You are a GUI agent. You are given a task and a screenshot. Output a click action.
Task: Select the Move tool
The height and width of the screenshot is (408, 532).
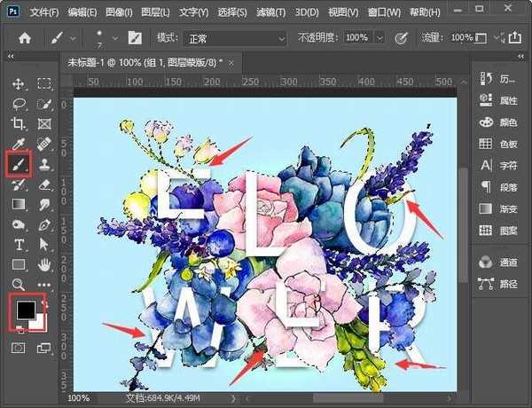pyautogui.click(x=18, y=84)
